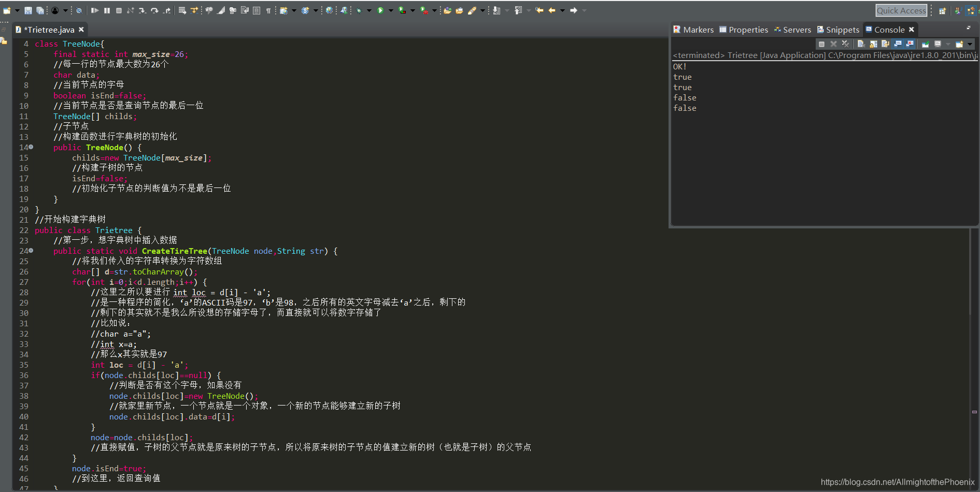This screenshot has height=492, width=980.
Task: Click the New file wizard icon
Action: click(x=7, y=10)
